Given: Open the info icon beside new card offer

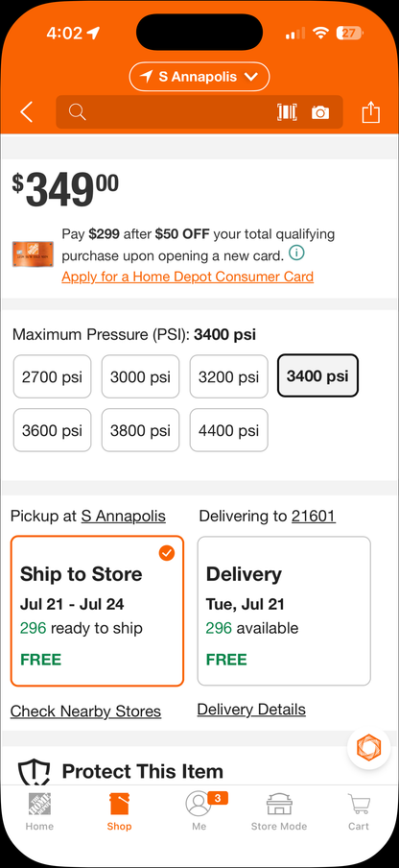Looking at the screenshot, I should coord(296,253).
